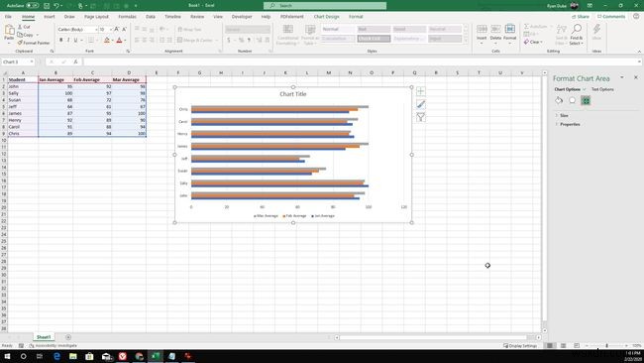This screenshot has height=363, width=644.
Task: Open the task pane options arrow
Action: point(622,77)
